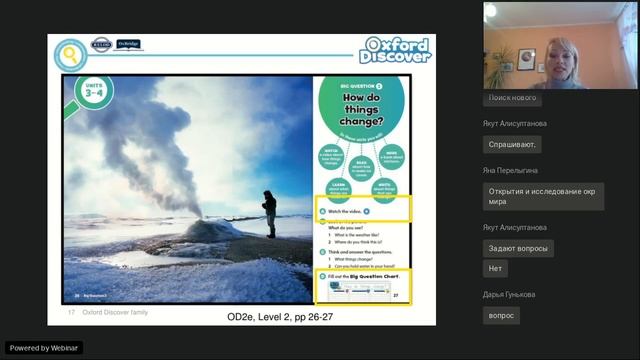The image size is (640, 360).
Task: Click 'What is the weather like?' question
Action: pyautogui.click(x=357, y=235)
